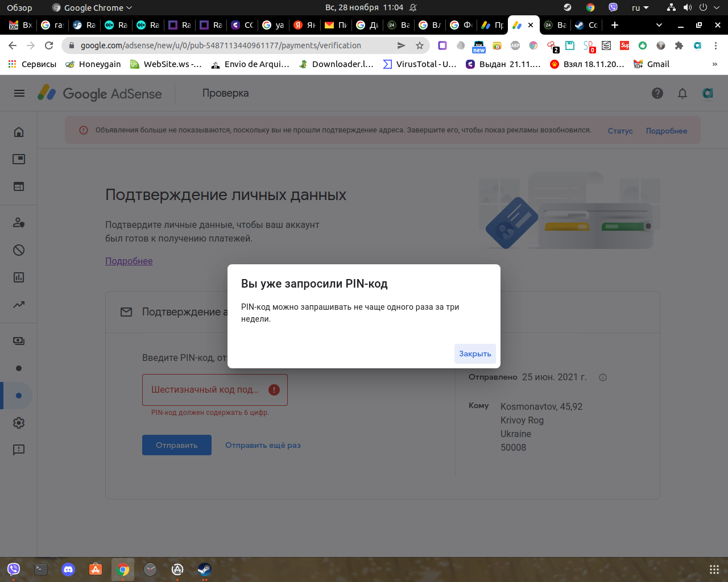Launch Steam from the dock
The height and width of the screenshot is (582, 728).
[205, 569]
